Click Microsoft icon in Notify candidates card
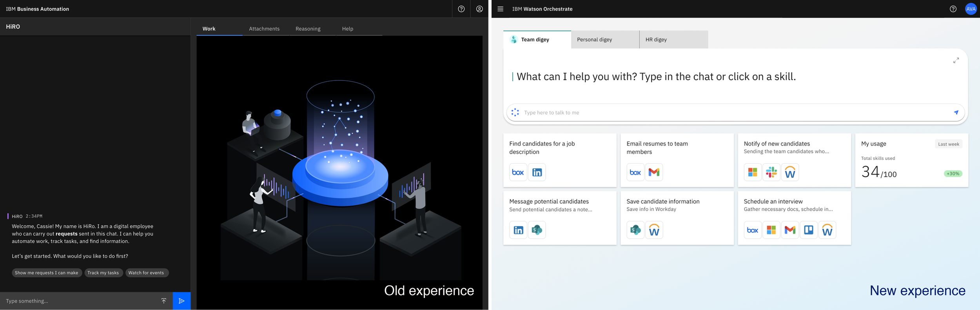 pos(753,172)
